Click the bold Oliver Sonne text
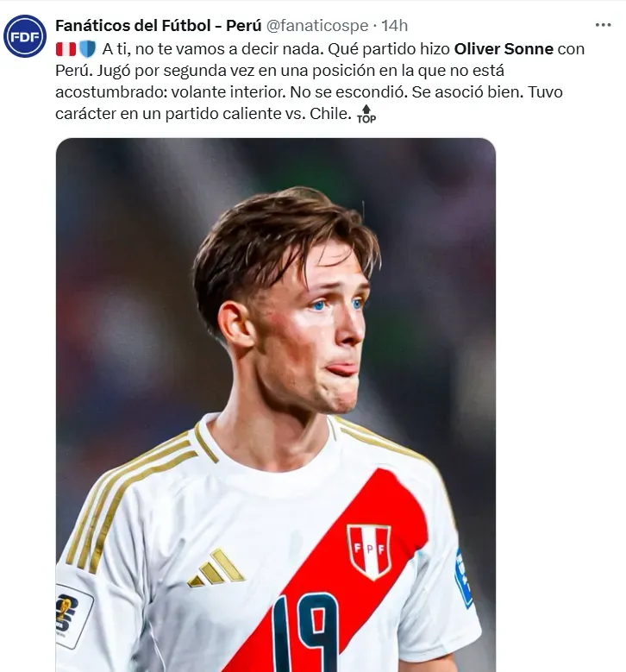 tap(504, 49)
